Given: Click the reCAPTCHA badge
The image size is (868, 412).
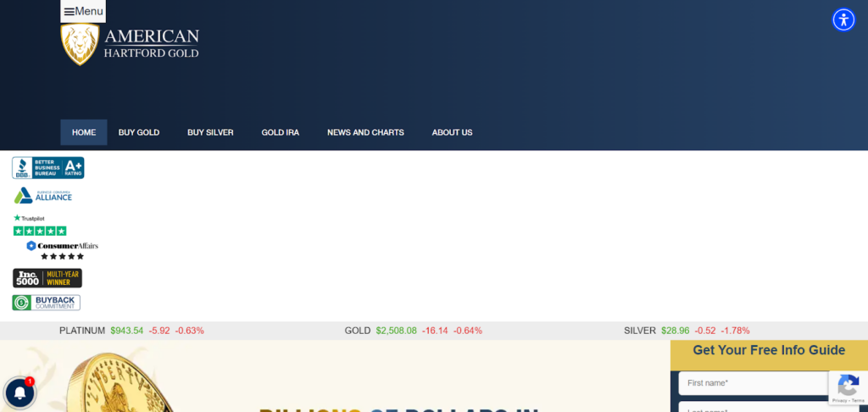Looking at the screenshot, I should (848, 387).
